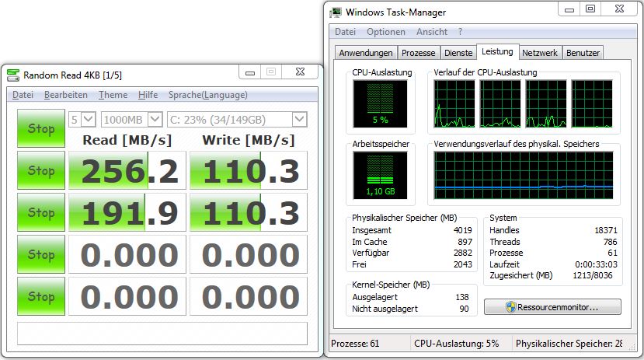The height and width of the screenshot is (360, 644).
Task: Click the Arbeitsspeicher gauge showing 1,10 GB
Action: pos(380,176)
